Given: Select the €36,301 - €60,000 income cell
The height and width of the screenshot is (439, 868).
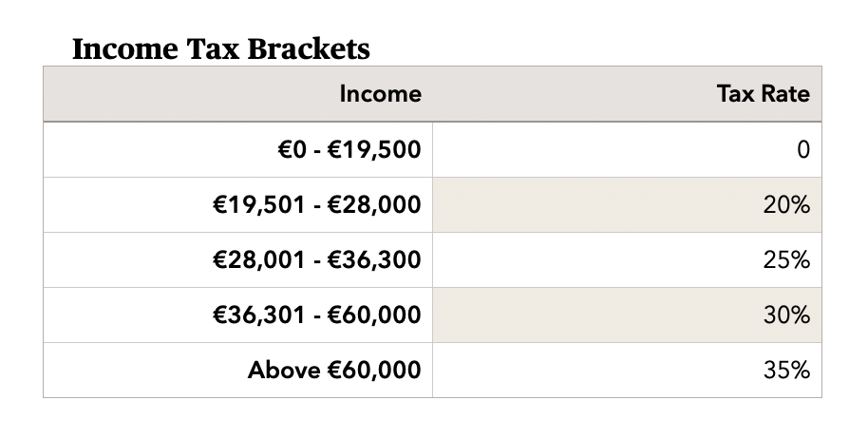Looking at the screenshot, I should (317, 315).
